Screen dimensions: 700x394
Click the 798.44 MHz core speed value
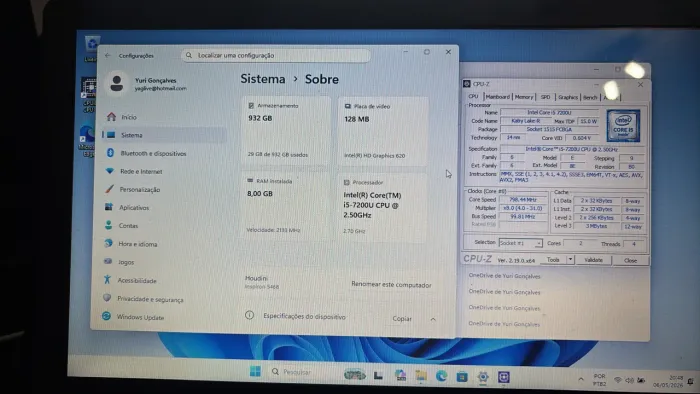(523, 199)
